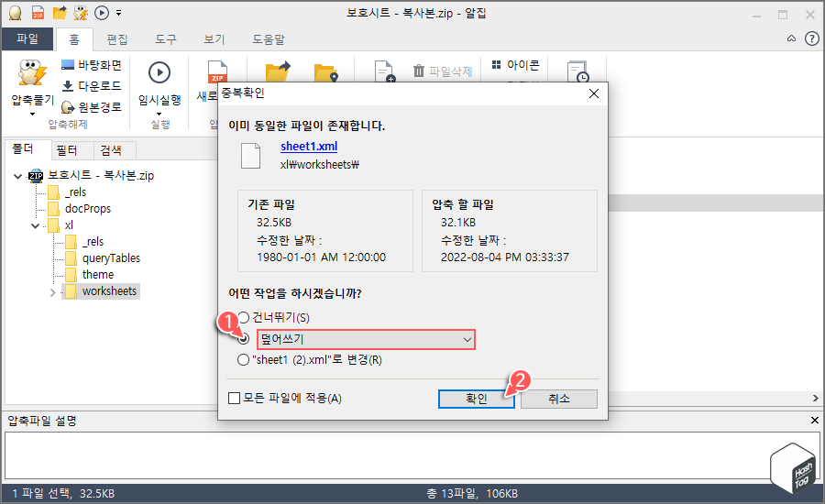Screen dimensions: 825x504
Task: Select docProps folder in tree
Action: 88,208
